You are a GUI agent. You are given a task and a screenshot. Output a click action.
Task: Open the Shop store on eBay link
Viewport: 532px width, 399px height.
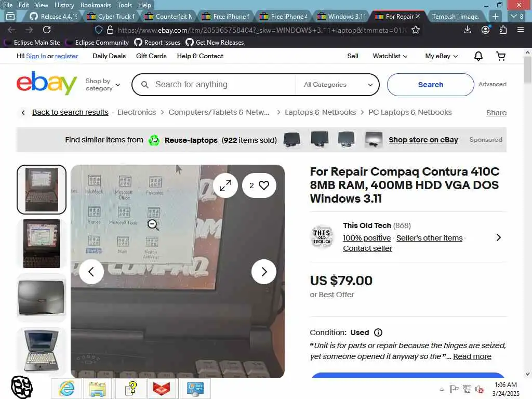click(x=423, y=140)
